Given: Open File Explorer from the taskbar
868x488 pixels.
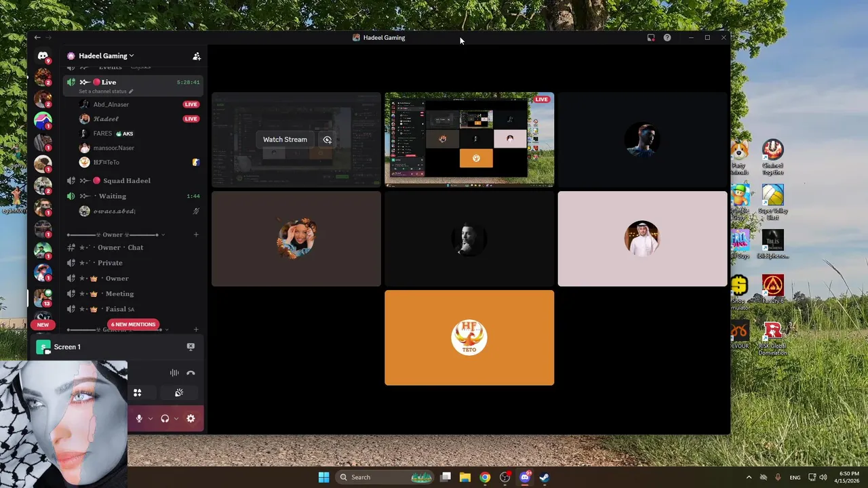Looking at the screenshot, I should 465,477.
